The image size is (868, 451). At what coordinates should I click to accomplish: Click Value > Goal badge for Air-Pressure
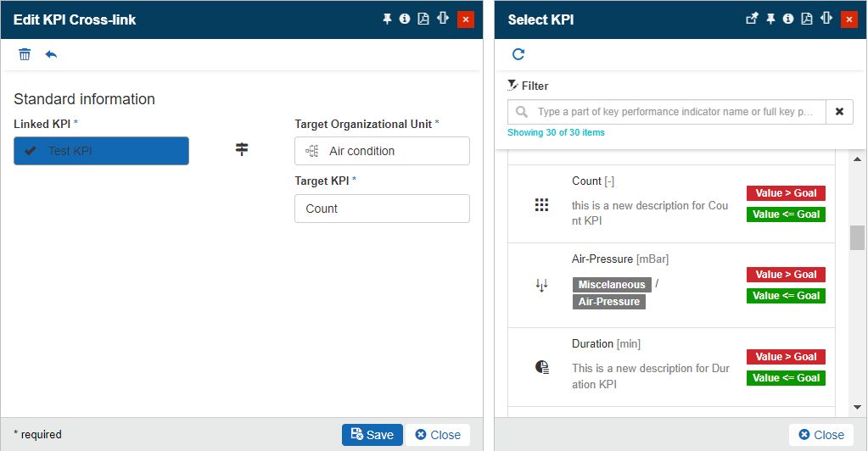coord(786,275)
